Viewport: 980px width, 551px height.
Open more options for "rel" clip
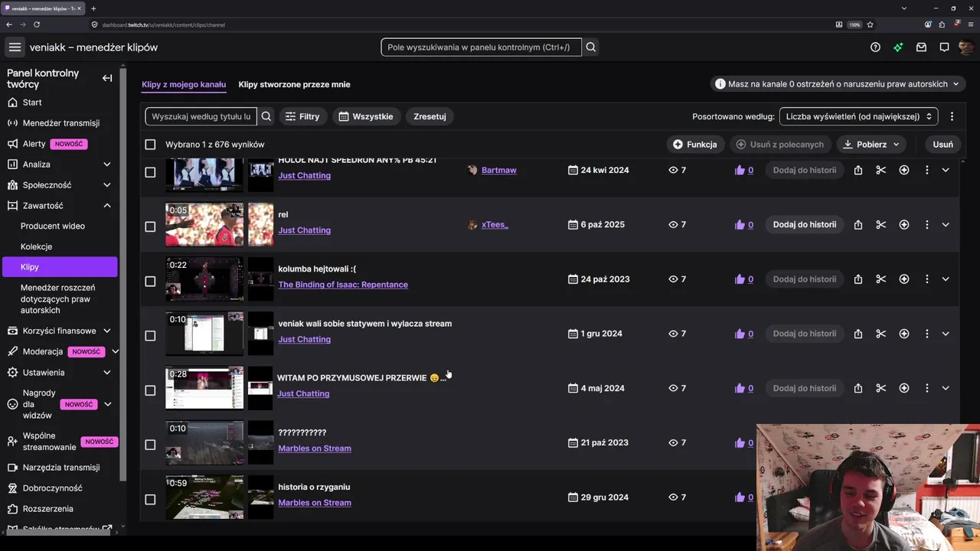tap(926, 225)
